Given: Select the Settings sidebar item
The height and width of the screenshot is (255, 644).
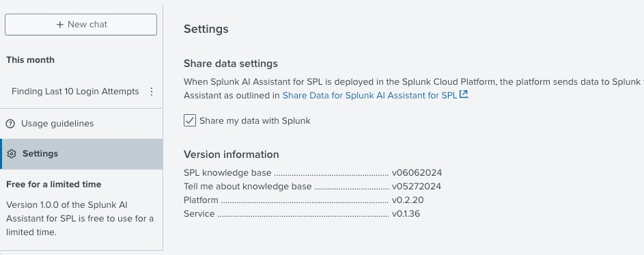Looking at the screenshot, I should click(x=81, y=154).
